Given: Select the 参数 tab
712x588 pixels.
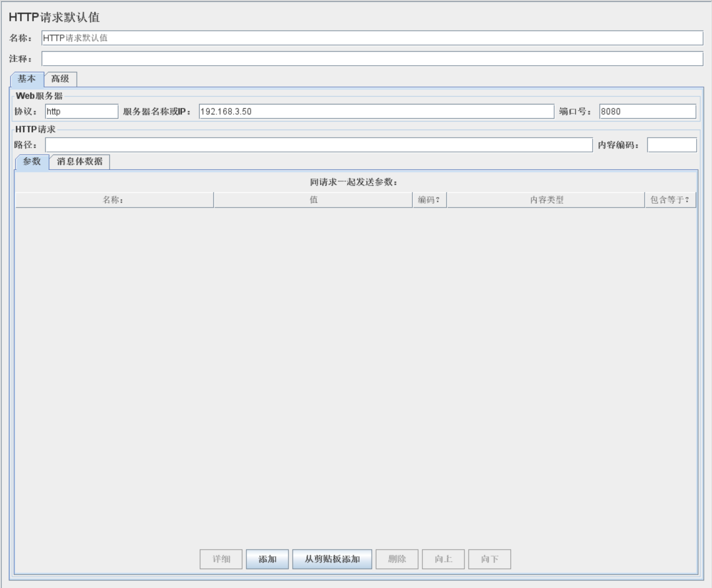Looking at the screenshot, I should (30, 161).
